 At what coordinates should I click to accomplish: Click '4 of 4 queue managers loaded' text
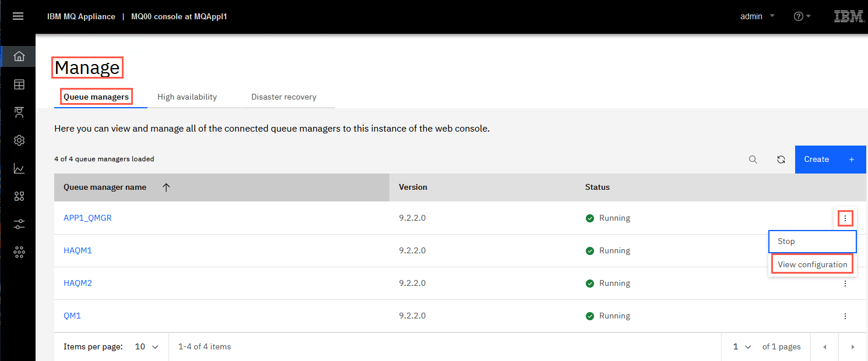pyautogui.click(x=104, y=159)
